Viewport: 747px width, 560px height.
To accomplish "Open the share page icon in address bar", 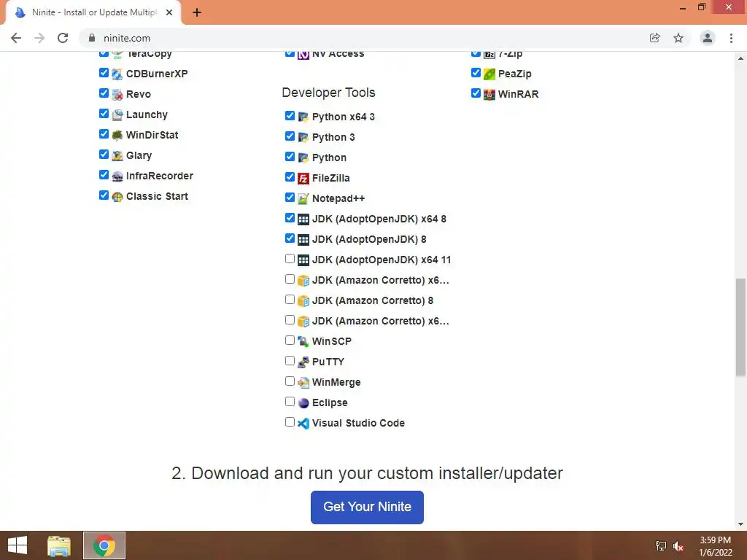I will tap(655, 38).
